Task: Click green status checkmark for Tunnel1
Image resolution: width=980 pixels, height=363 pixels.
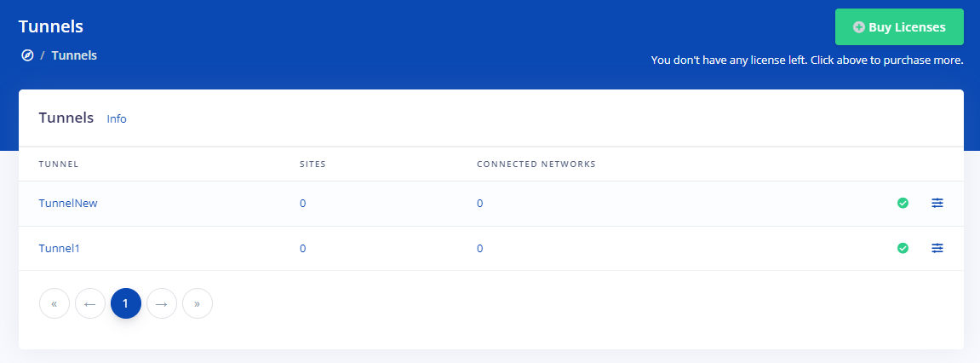Action: [x=903, y=249]
